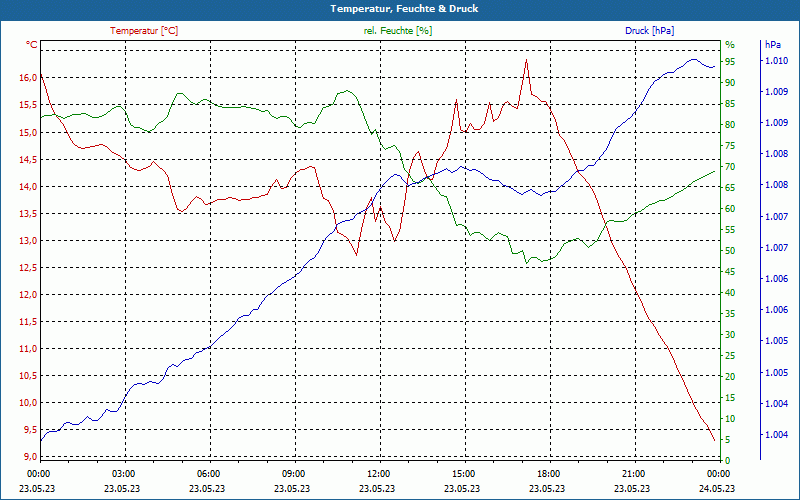Screen dimensions: 800x500
Task: Click the green 60 humidity axis label
Action: pos(730,209)
